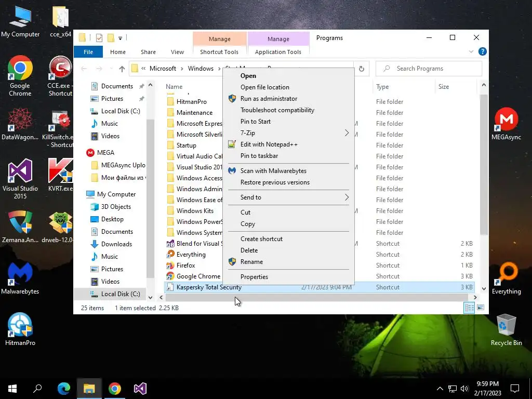532x399 pixels.
Task: Open the Zemana AntiMalware desktop icon
Action: click(20, 227)
